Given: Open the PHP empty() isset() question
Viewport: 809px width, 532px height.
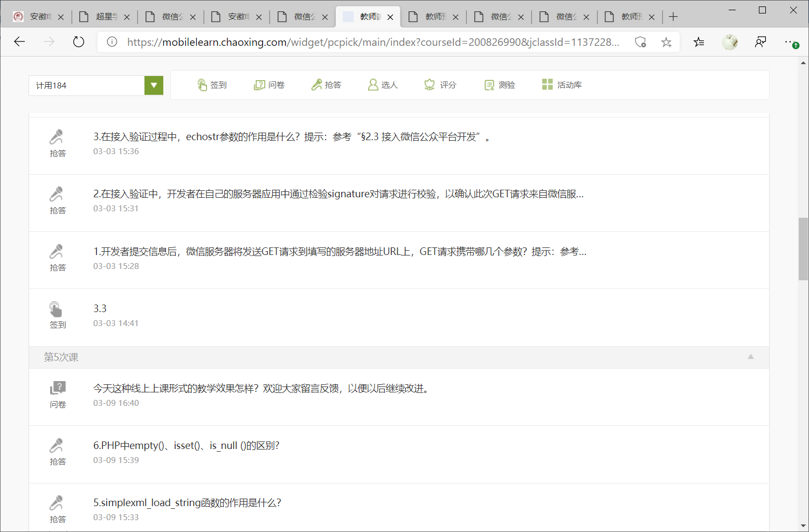Looking at the screenshot, I should [186, 446].
